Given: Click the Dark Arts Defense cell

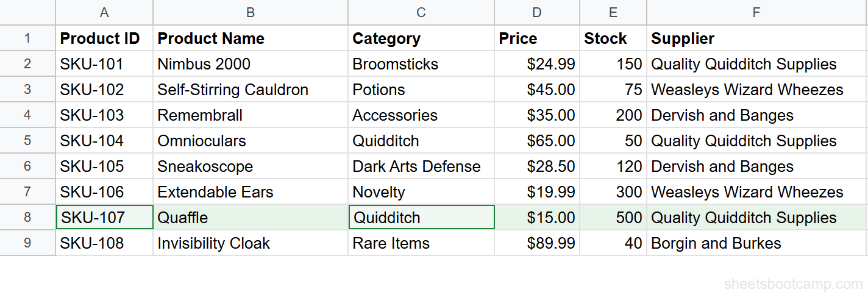Looking at the screenshot, I should (x=421, y=166).
